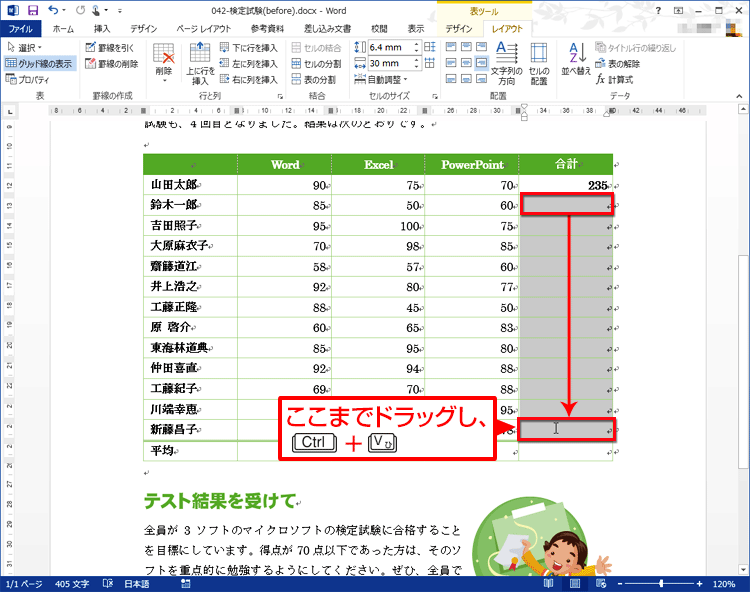Click row height 6.4 mm input field

tap(390, 47)
